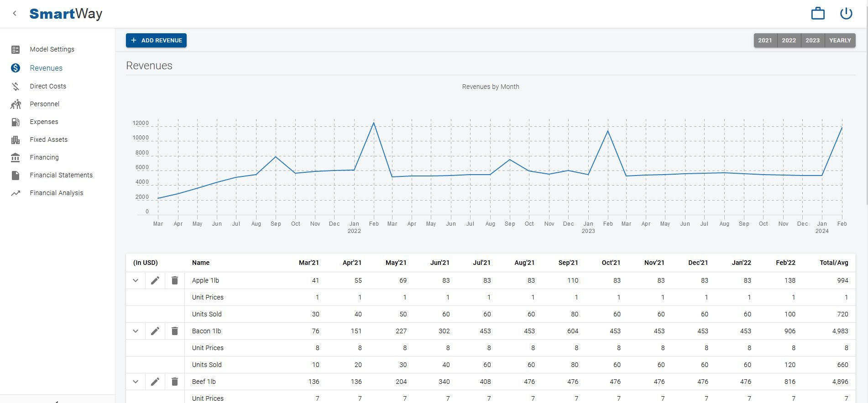The image size is (868, 403).
Task: Click the Revenues dollar icon
Action: coord(16,68)
